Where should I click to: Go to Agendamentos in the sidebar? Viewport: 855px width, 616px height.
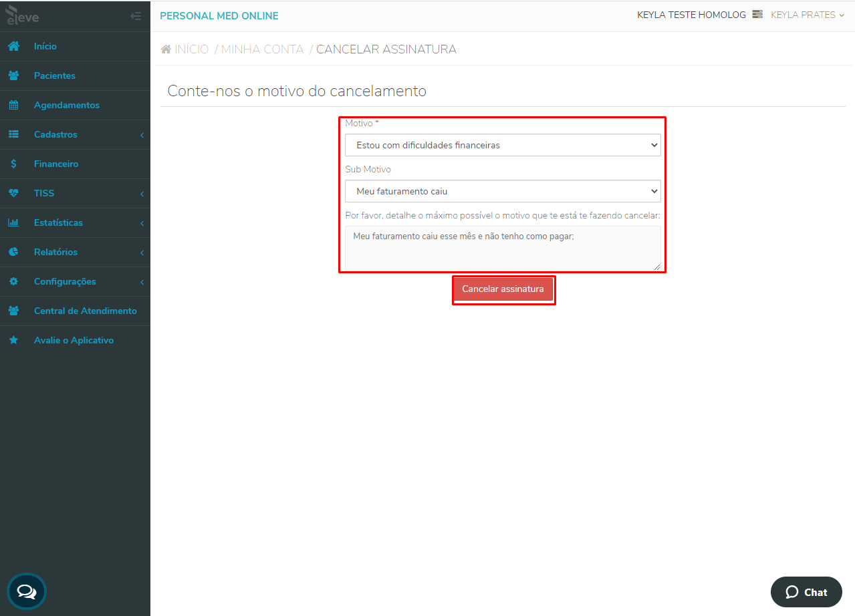pyautogui.click(x=75, y=105)
